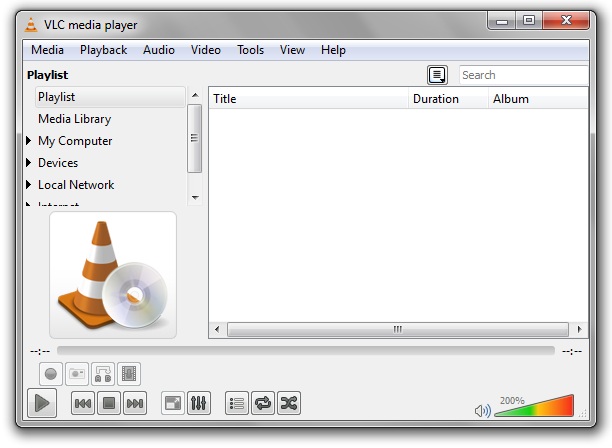The height and width of the screenshot is (448, 612).
Task: Expand the Devices tree node
Action: 28,162
